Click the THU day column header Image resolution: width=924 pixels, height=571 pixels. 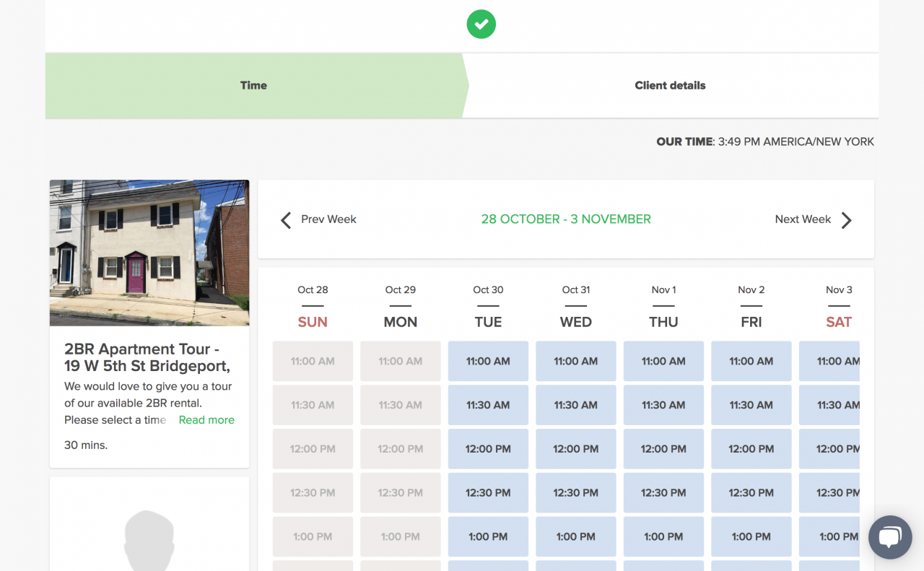(x=663, y=322)
